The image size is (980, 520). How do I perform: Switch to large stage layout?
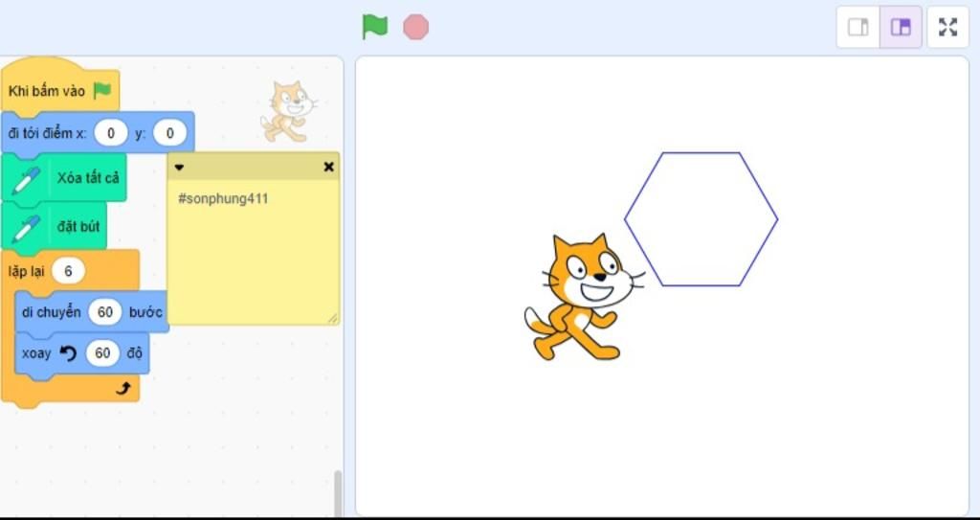click(901, 27)
